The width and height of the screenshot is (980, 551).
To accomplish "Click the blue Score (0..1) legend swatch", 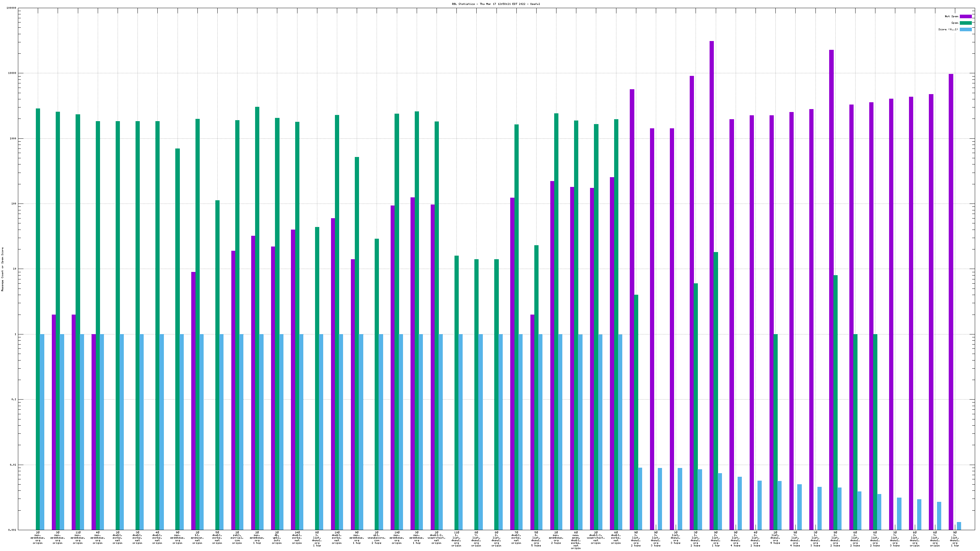I will [x=966, y=29].
